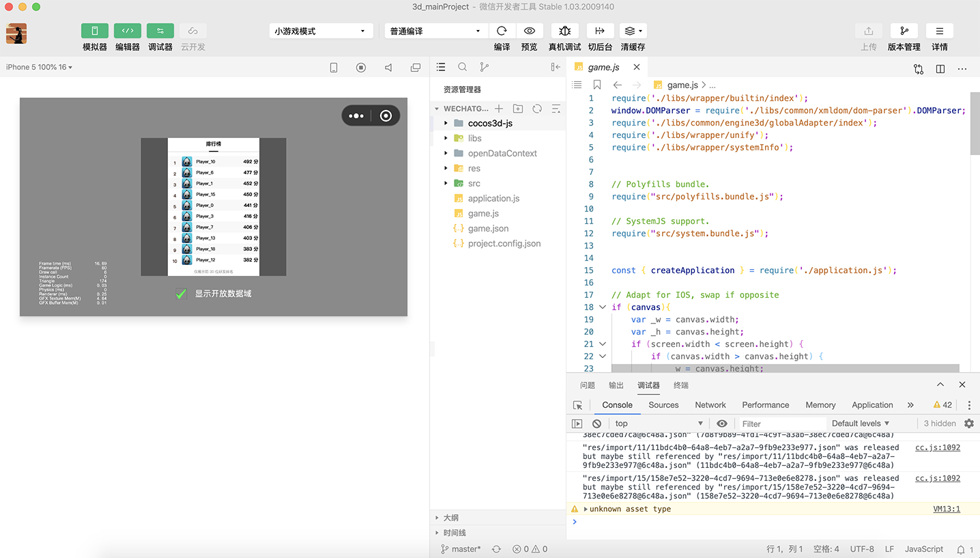Click the preview eye icon

tap(529, 31)
